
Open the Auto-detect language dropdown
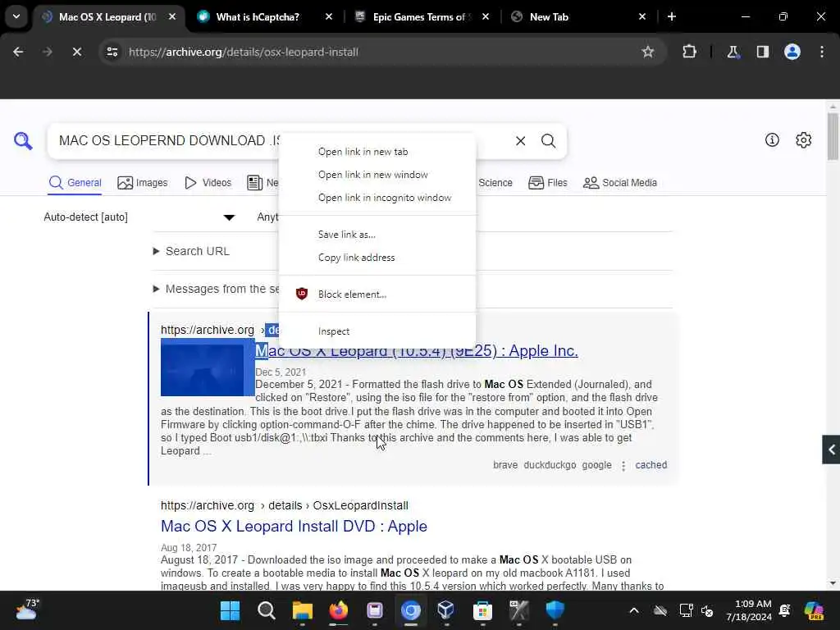(x=139, y=217)
